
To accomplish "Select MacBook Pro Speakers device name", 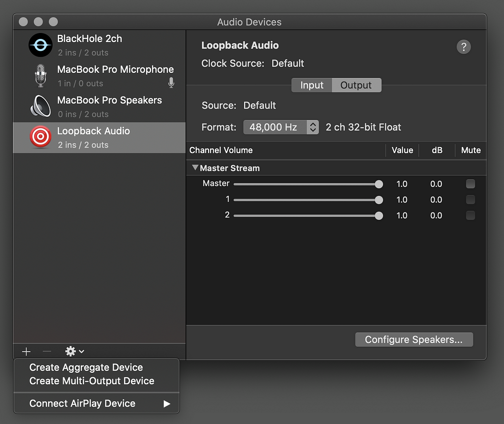I will [110, 100].
